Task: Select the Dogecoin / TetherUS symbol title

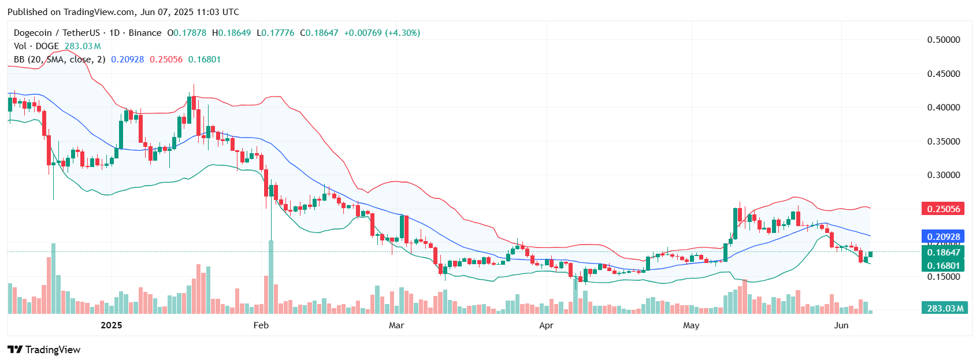Action: click(x=57, y=33)
